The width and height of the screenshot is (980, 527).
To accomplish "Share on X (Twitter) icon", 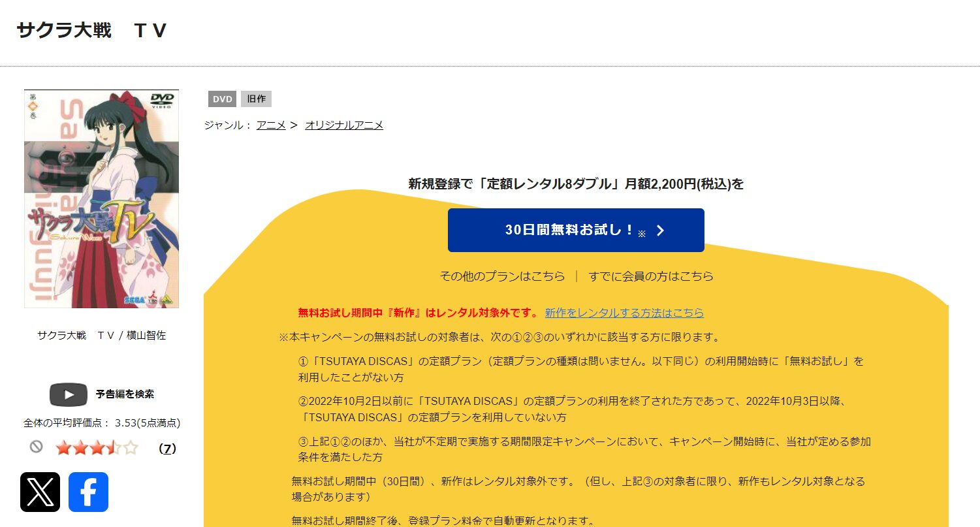I will click(x=40, y=492).
